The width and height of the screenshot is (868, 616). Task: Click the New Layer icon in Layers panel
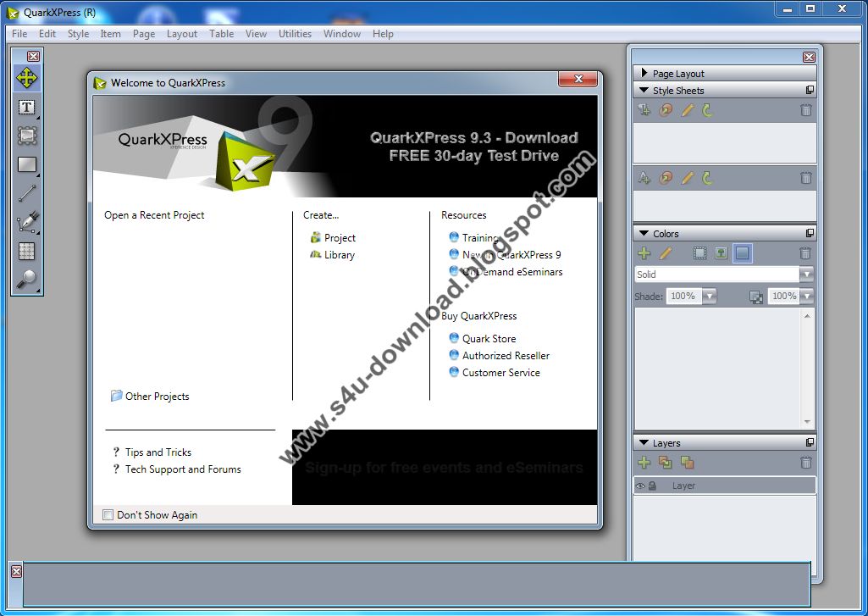coord(644,463)
